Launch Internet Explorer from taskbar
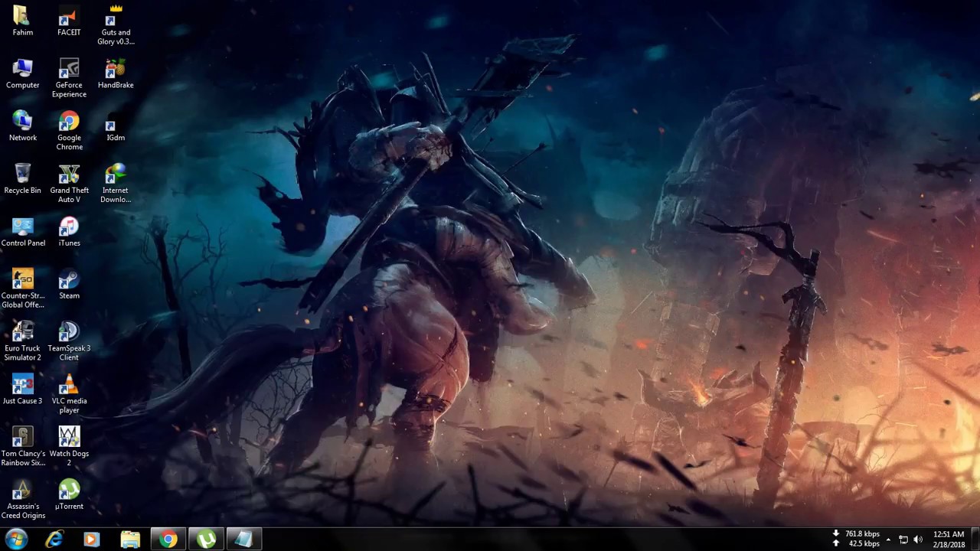The image size is (980, 551). coord(54,540)
